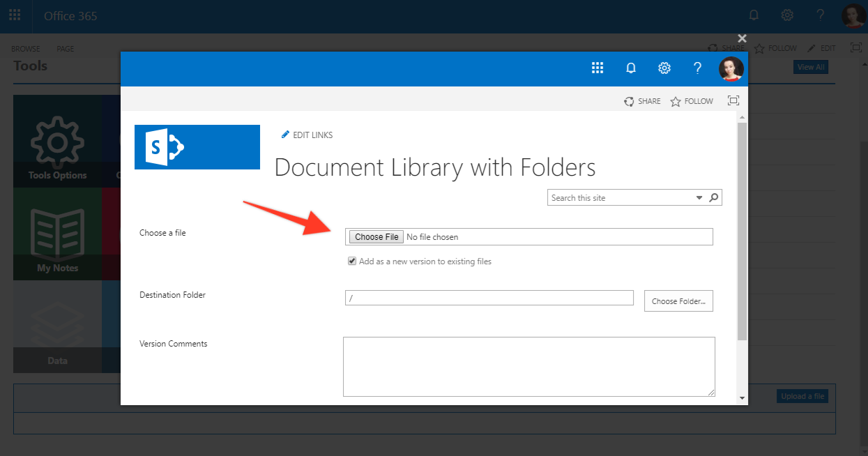Click the Choose File button

376,236
